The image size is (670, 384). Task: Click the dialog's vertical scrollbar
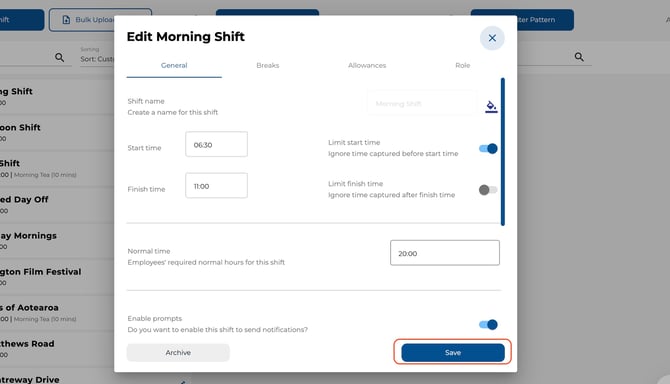502,152
